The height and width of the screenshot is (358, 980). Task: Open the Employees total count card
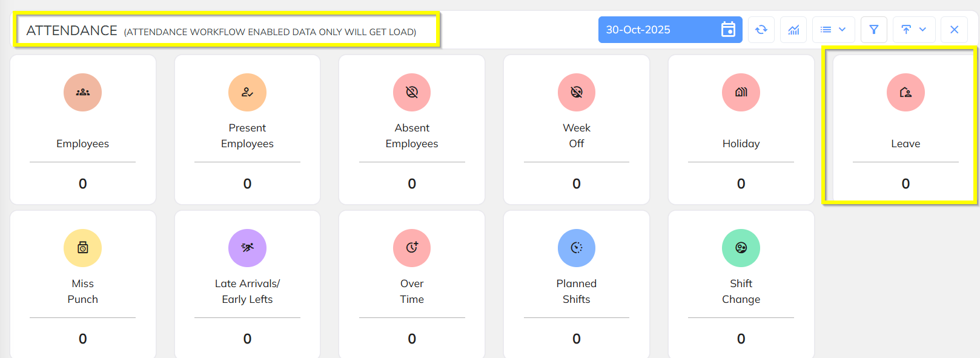click(83, 130)
